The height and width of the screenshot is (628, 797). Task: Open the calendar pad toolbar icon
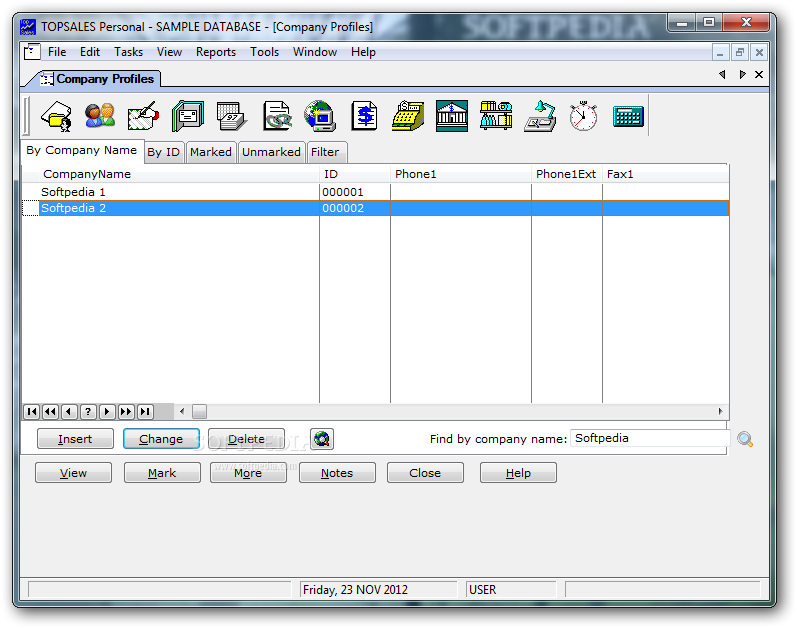click(232, 116)
